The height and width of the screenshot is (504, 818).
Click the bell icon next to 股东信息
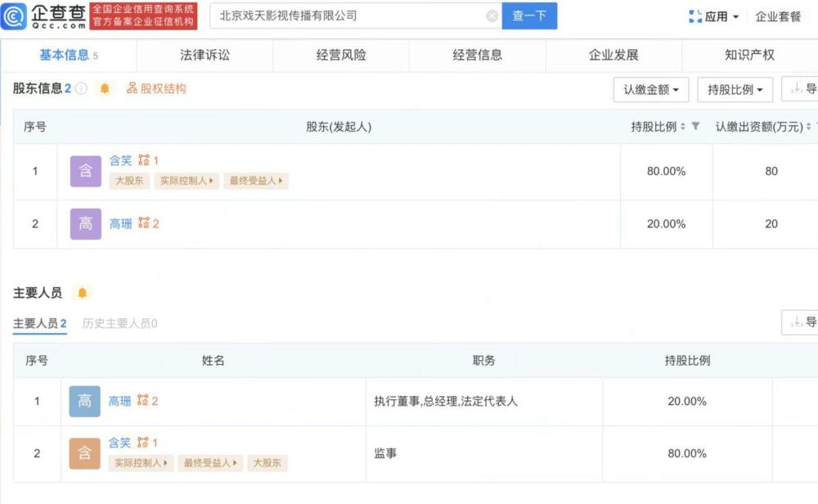coord(105,88)
